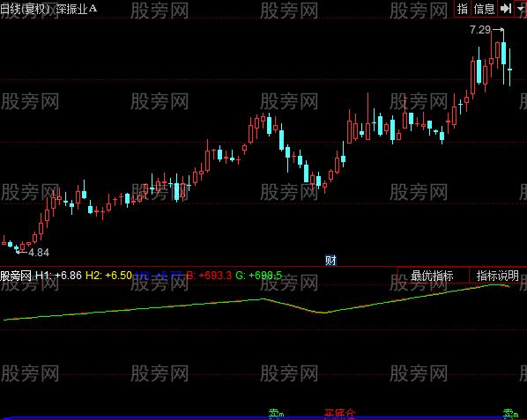
Task: Open the 信息 info tab
Action: pyautogui.click(x=484, y=9)
